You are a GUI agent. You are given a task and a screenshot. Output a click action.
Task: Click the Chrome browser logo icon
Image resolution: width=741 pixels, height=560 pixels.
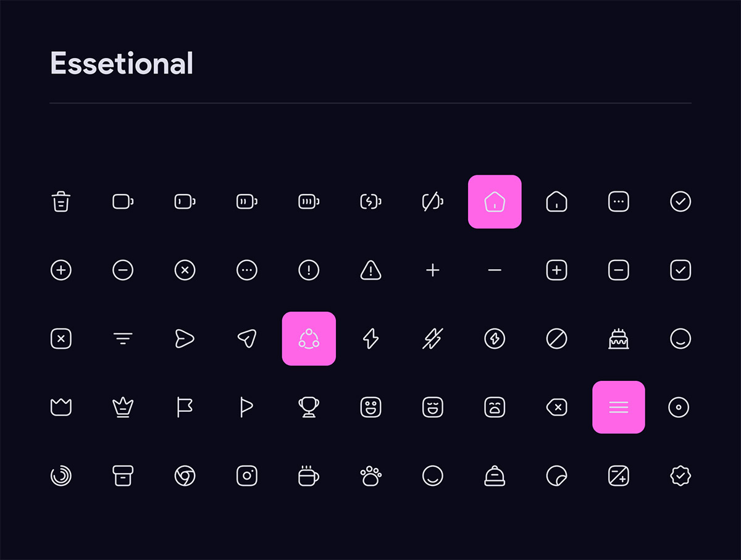[x=185, y=475]
